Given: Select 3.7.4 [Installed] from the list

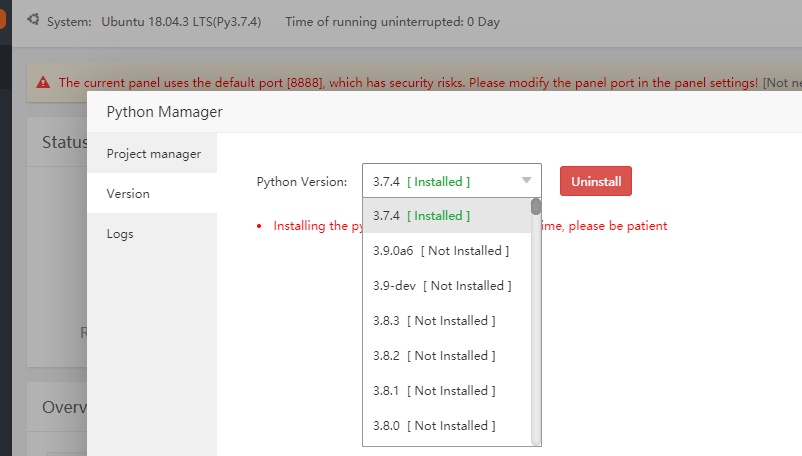Looking at the screenshot, I should (x=421, y=216).
